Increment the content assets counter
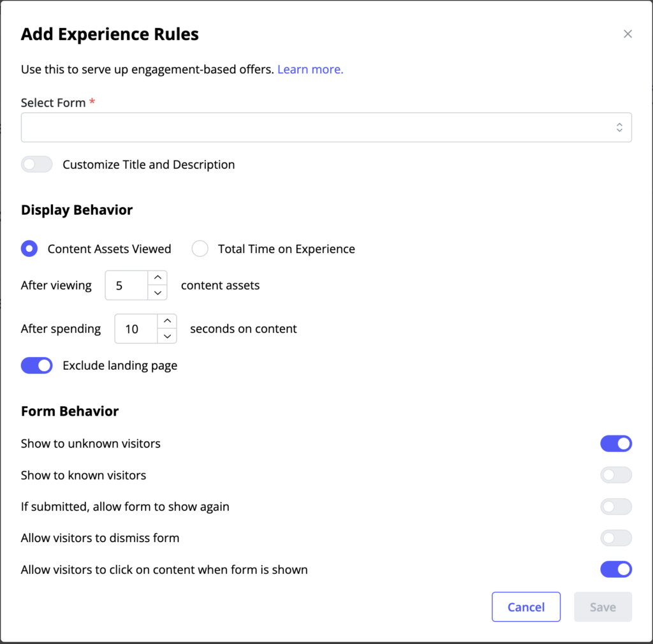Screen dimensions: 653x644 (158, 277)
